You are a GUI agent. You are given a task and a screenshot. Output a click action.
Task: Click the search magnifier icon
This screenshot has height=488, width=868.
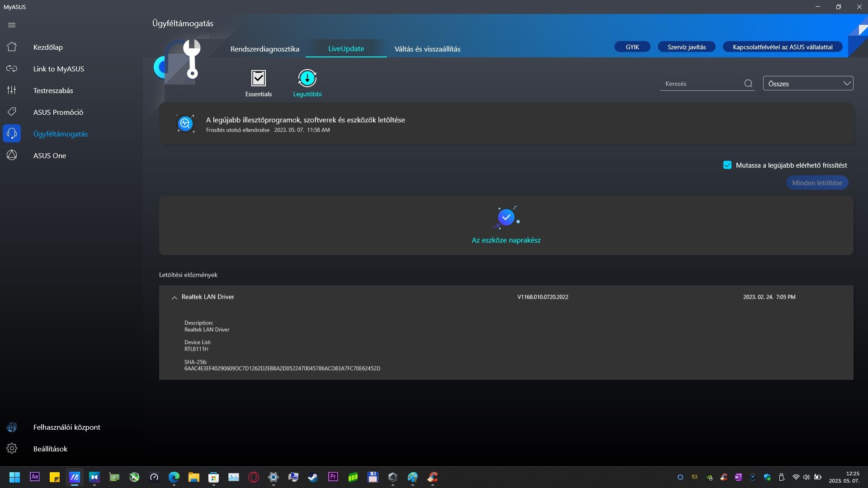[x=748, y=84]
